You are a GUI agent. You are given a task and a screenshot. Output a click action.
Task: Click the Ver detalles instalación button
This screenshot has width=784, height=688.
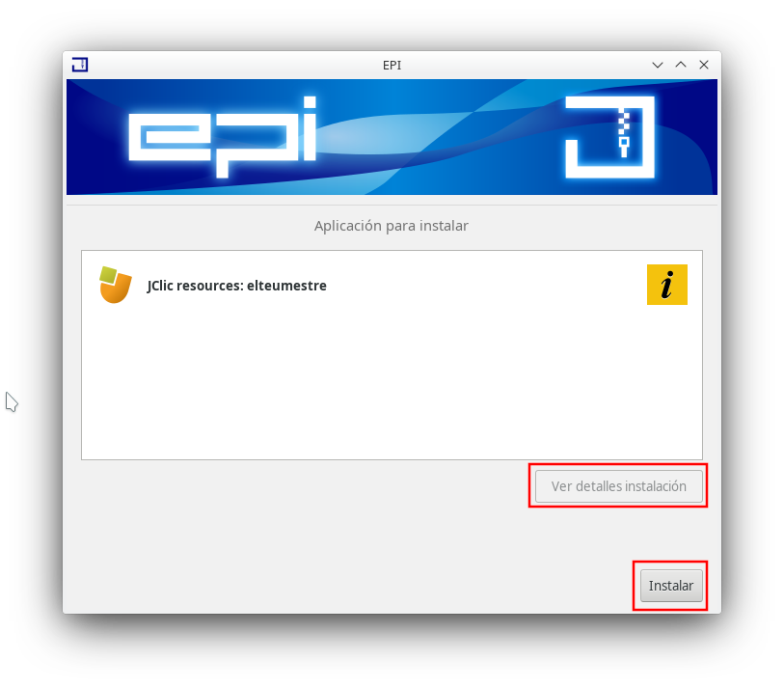coord(618,486)
